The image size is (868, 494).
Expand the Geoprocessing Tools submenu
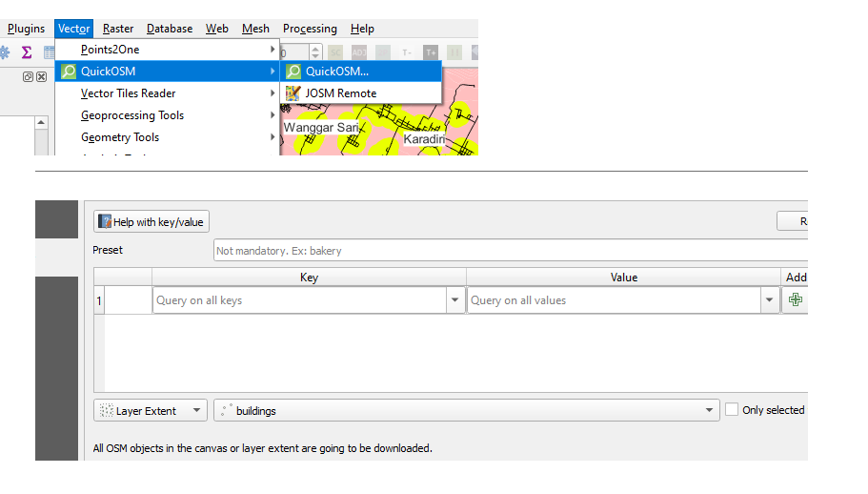point(167,115)
